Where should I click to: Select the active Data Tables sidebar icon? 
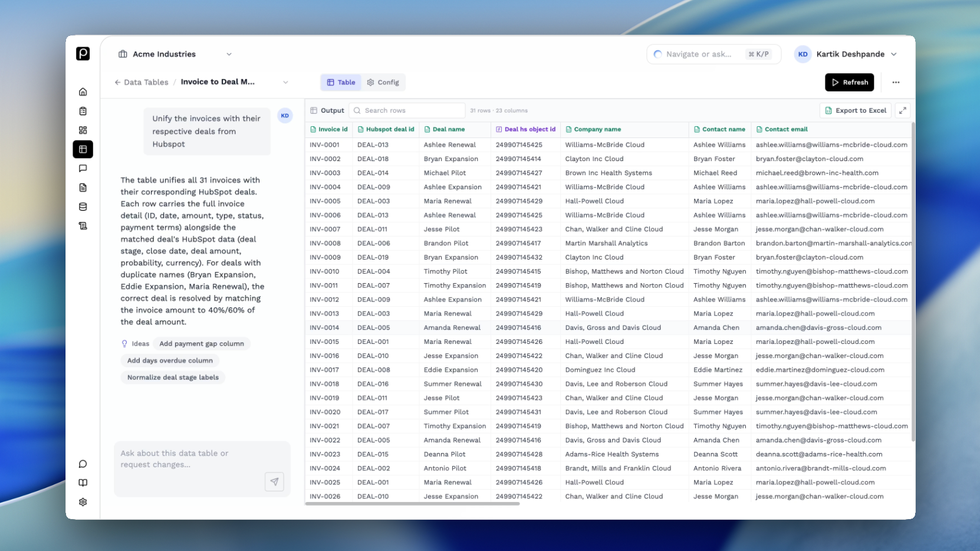pos(83,149)
